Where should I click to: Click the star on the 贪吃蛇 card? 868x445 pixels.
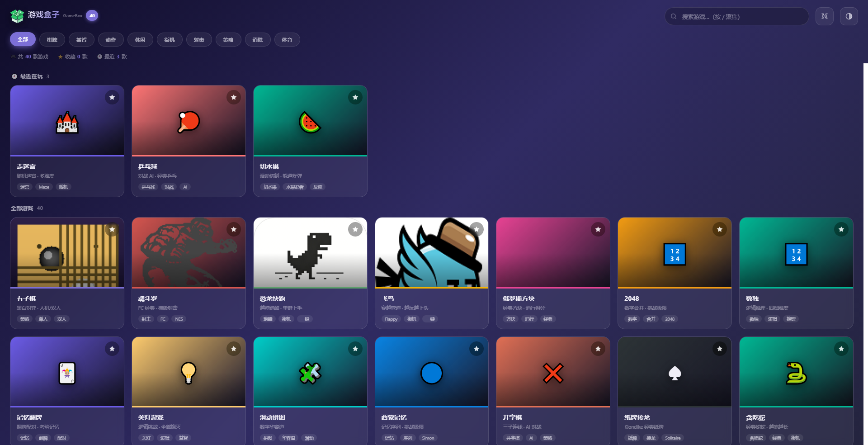click(841, 349)
